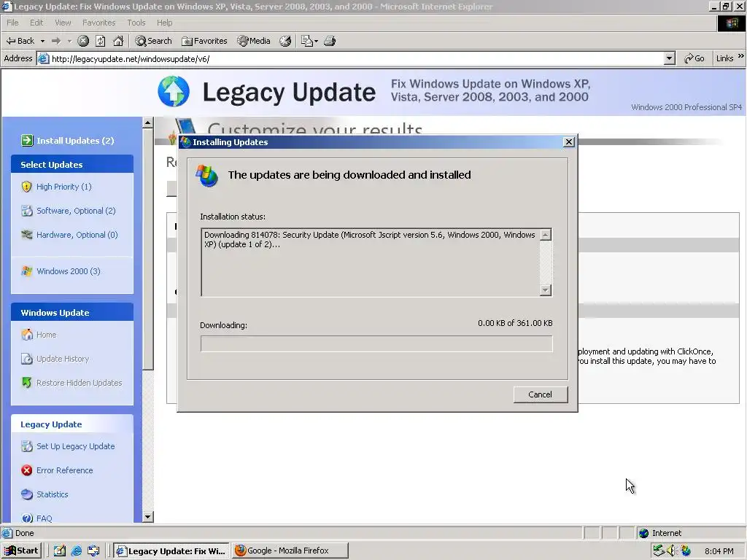The width and height of the screenshot is (747, 560).
Task: Click the Statistics pie icon
Action: (x=27, y=494)
